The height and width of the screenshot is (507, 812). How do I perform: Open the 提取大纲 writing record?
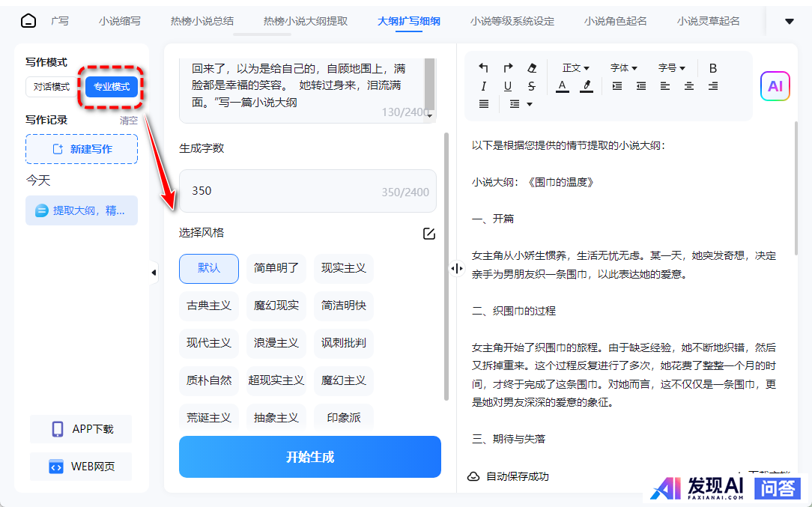click(82, 210)
